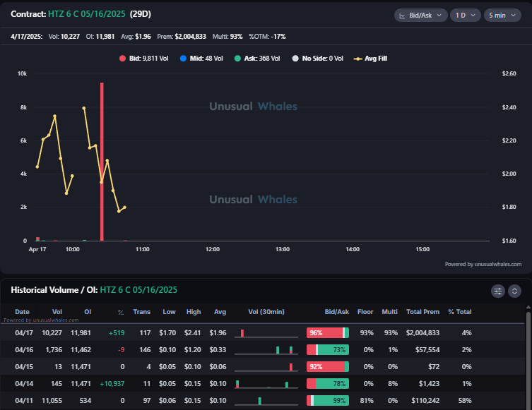Click the 73% bid/ask bar for 04/16

point(328,350)
